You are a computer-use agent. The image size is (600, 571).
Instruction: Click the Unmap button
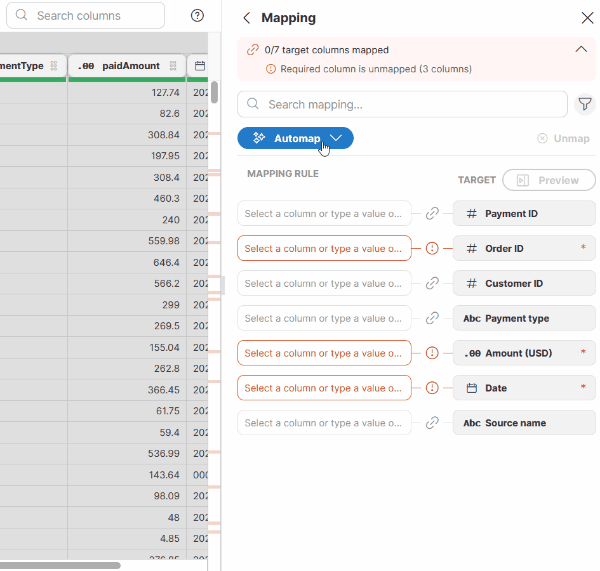click(x=563, y=139)
